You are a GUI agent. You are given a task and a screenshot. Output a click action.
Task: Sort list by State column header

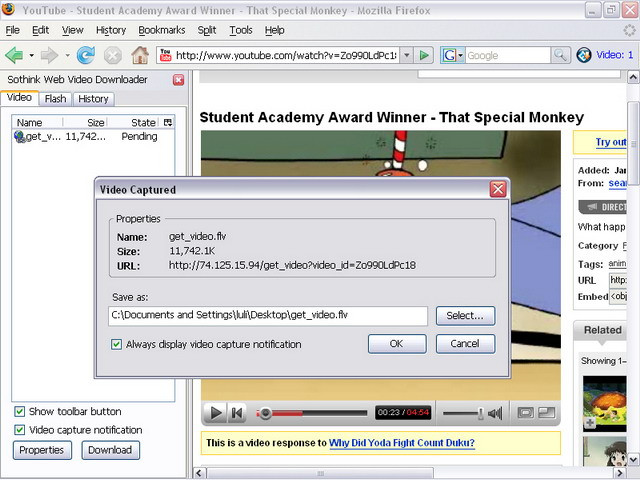134,122
